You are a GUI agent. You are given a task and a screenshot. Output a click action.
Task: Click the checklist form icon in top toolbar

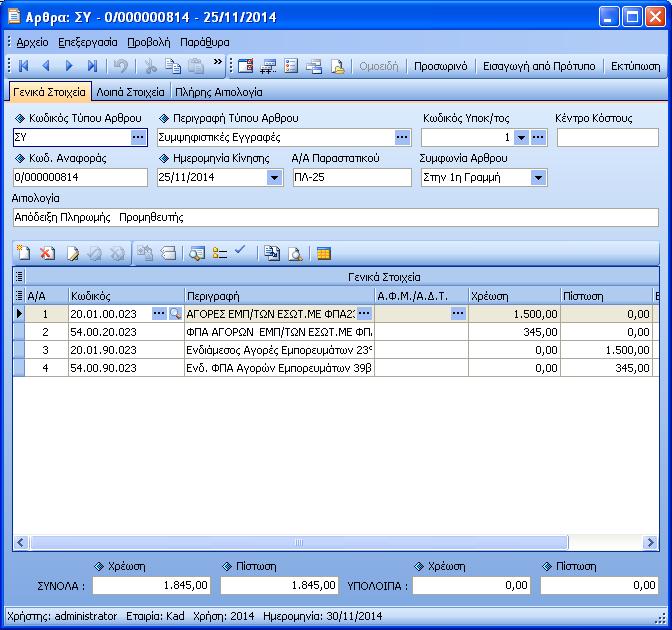click(291, 66)
